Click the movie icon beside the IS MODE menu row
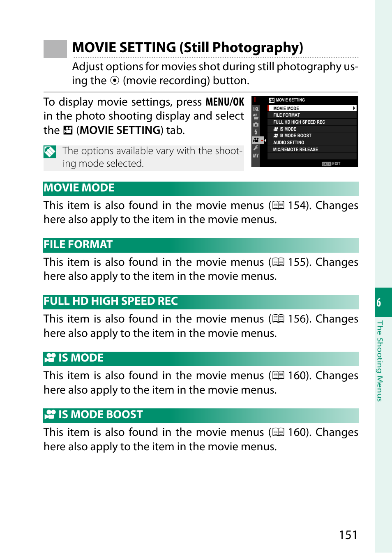 (x=276, y=129)
